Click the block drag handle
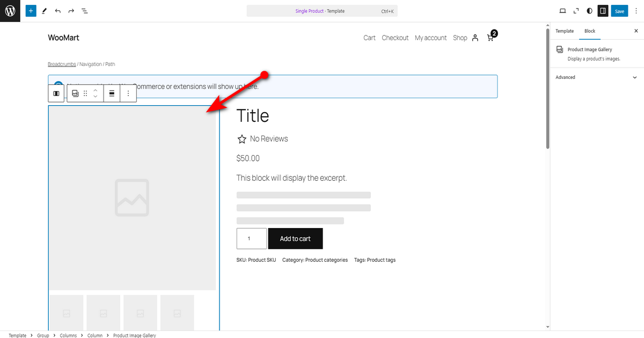This screenshot has width=644, height=338. pos(85,93)
